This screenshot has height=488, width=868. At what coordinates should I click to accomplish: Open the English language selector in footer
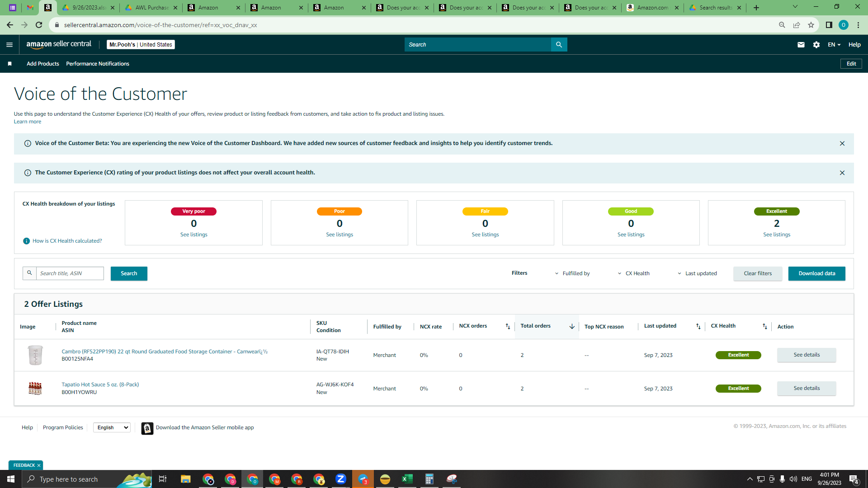tap(112, 427)
